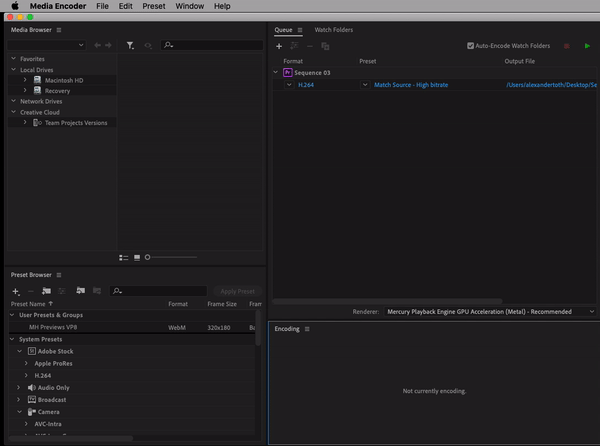
Task: Open the H.264 format dropdown arrow
Action: (289, 85)
